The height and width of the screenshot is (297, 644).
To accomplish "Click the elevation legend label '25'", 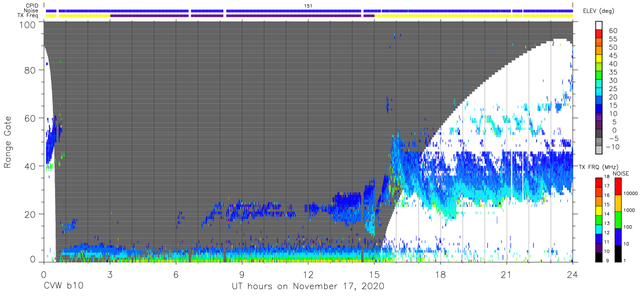I will point(612,89).
